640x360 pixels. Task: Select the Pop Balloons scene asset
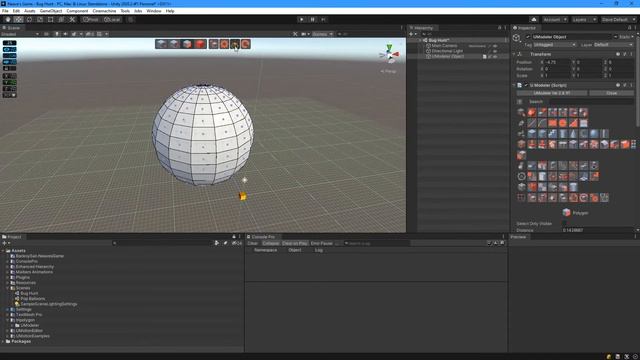click(x=33, y=299)
